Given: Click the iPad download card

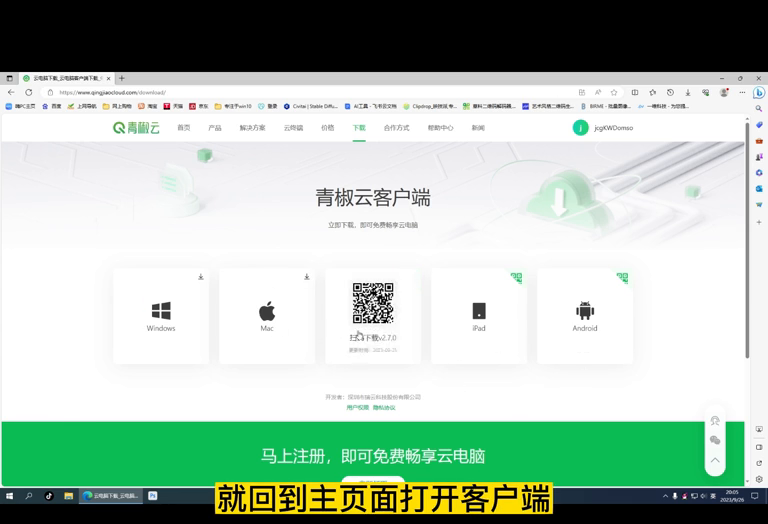Looking at the screenshot, I should click(x=479, y=316).
